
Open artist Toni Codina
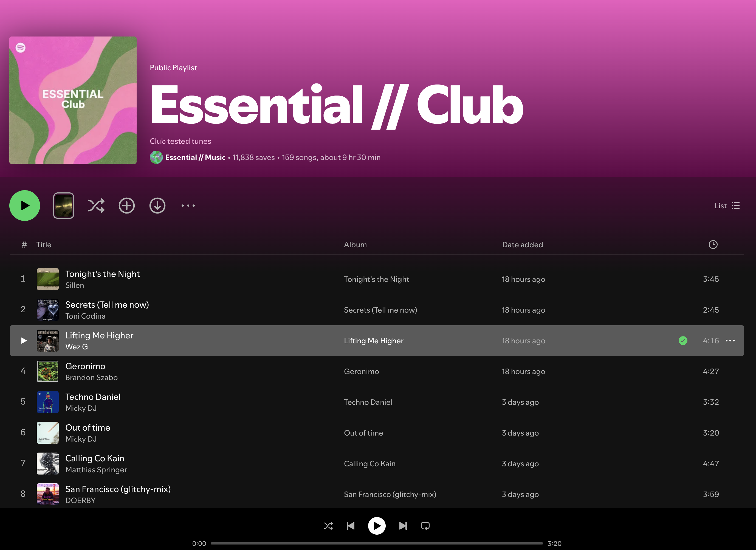point(85,316)
